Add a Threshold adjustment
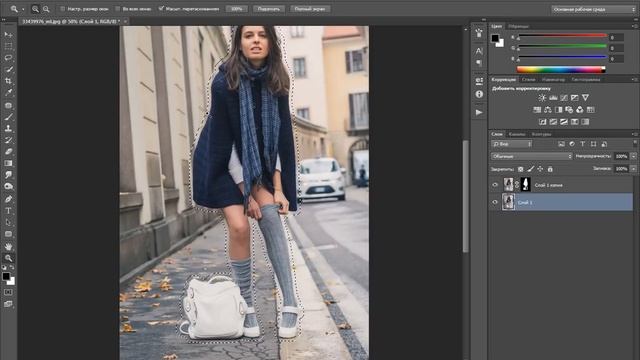The image size is (640, 360). point(564,122)
